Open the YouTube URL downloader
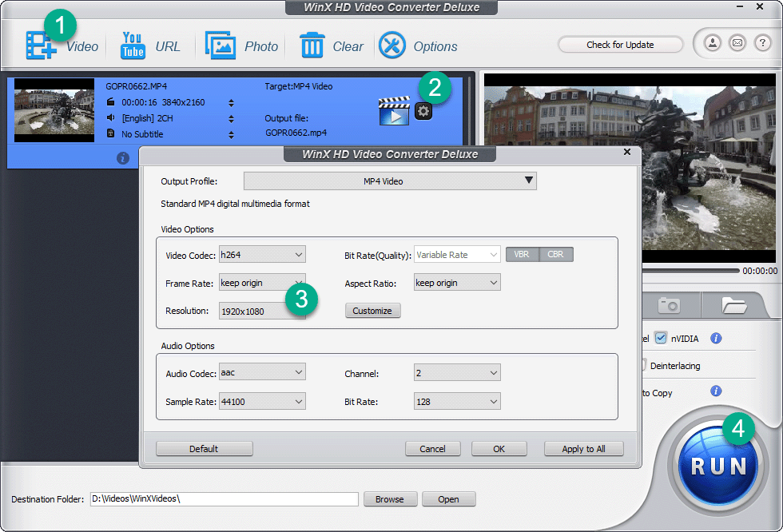This screenshot has height=532, width=783. click(x=133, y=46)
